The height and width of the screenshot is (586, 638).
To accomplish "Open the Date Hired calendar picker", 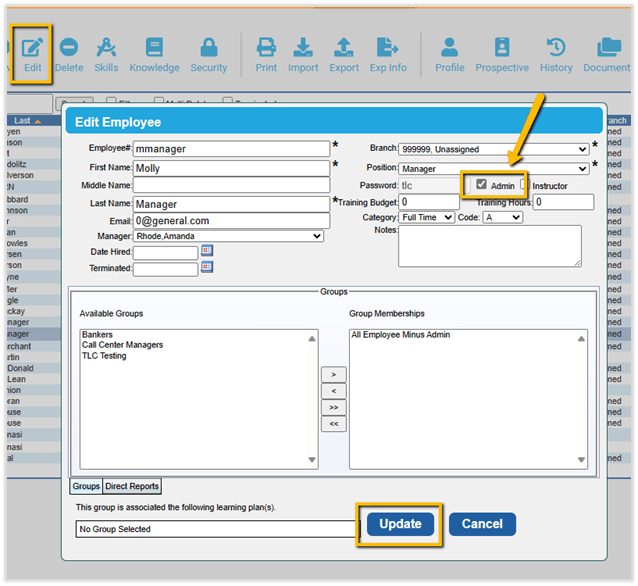I will tap(207, 250).
